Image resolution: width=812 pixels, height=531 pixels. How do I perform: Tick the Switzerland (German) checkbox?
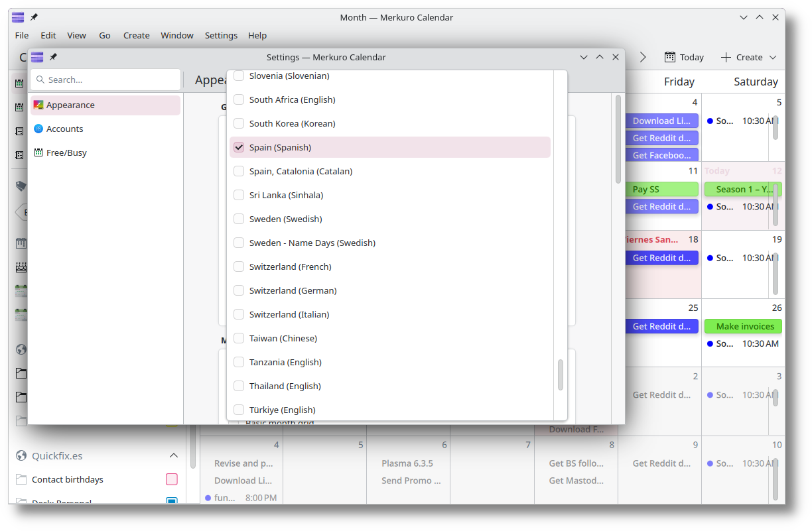(x=239, y=290)
